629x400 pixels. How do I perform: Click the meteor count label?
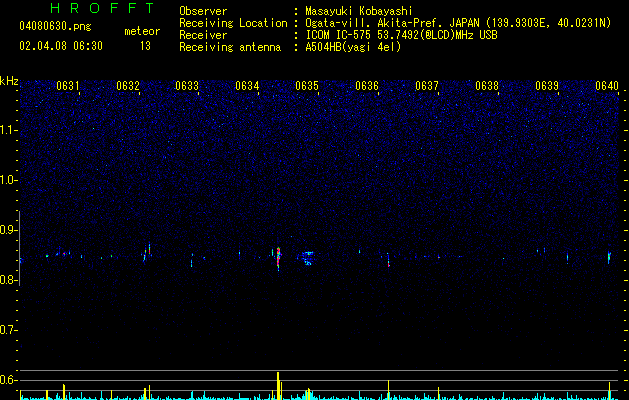142,31
